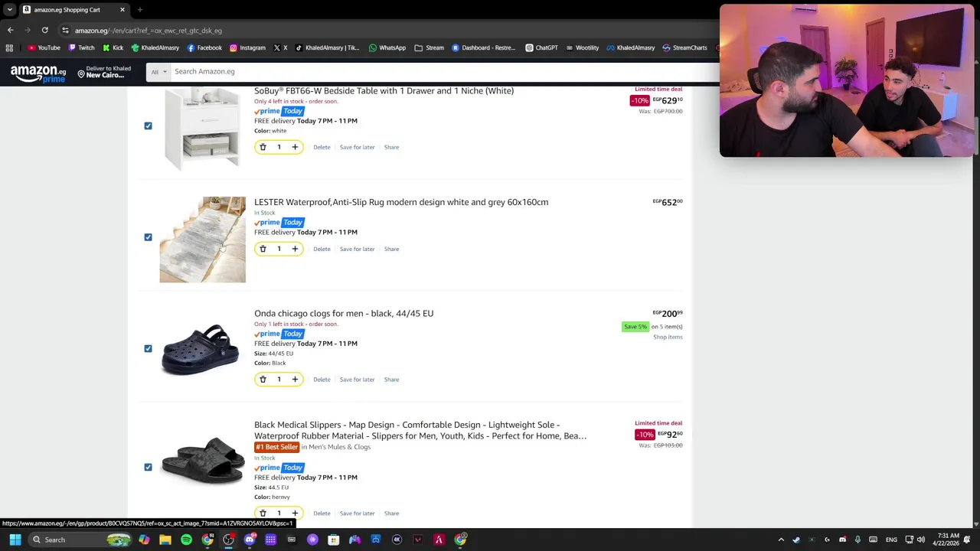Go back with the browser back arrow
The image size is (980, 551).
click(10, 31)
